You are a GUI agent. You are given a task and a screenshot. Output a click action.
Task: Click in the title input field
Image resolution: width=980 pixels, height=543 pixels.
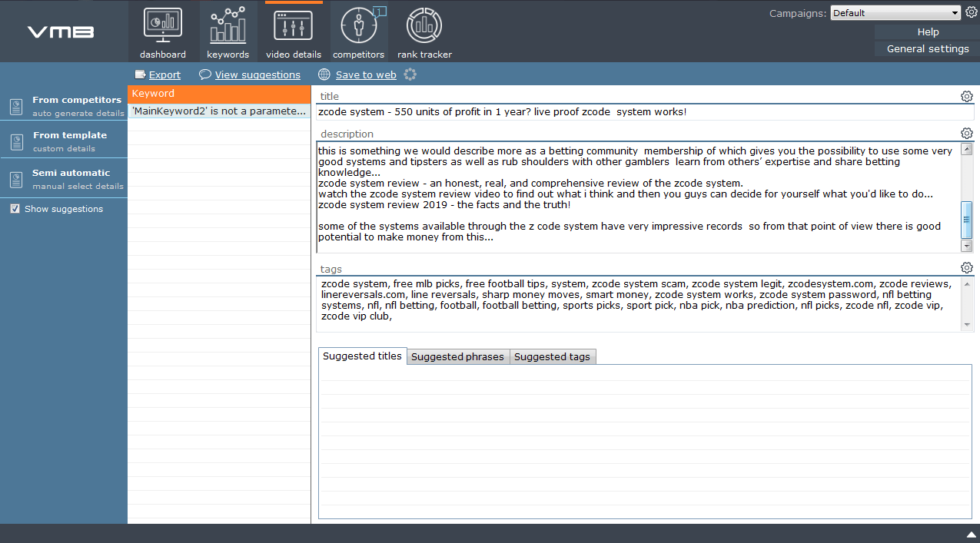pyautogui.click(x=644, y=112)
